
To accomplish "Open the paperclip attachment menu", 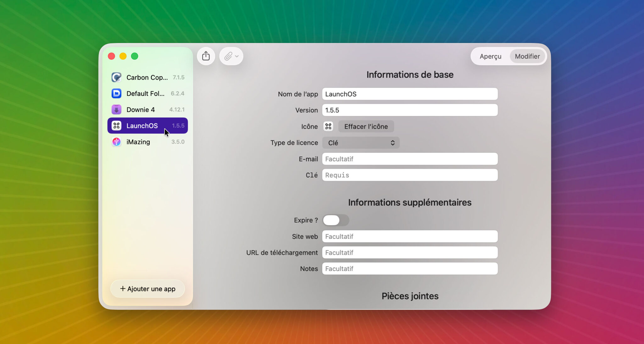I will tap(231, 56).
